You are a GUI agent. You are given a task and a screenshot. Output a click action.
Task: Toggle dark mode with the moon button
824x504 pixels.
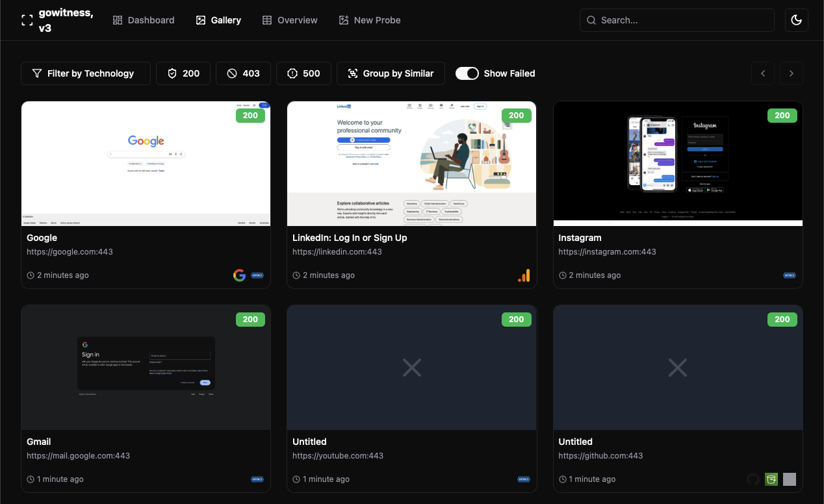pos(796,20)
